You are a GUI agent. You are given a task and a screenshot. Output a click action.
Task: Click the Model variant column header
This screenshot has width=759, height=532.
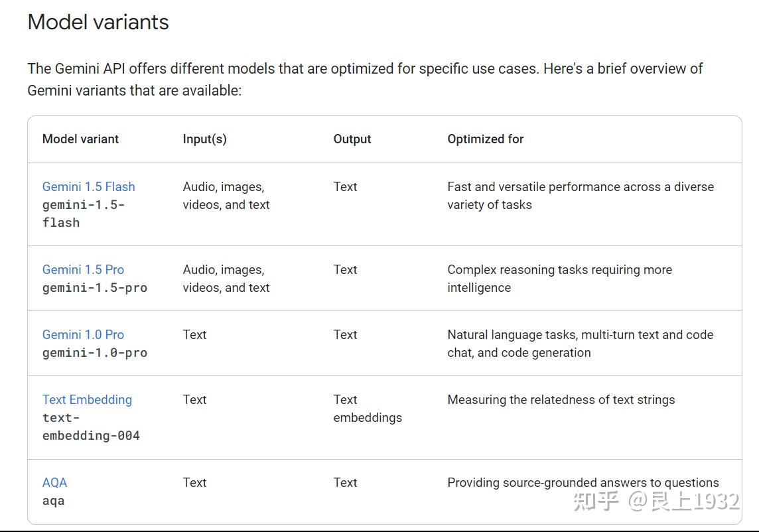[x=80, y=139]
